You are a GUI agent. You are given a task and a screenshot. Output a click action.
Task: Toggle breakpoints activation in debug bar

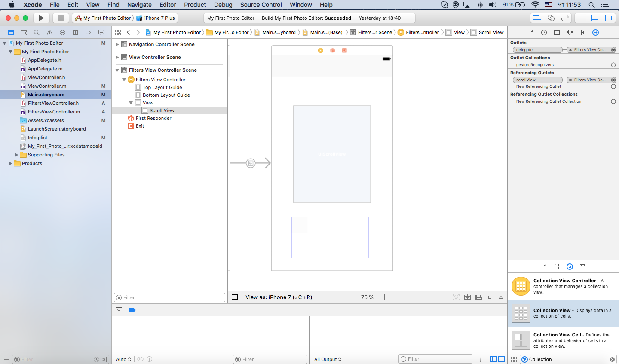[132, 310]
